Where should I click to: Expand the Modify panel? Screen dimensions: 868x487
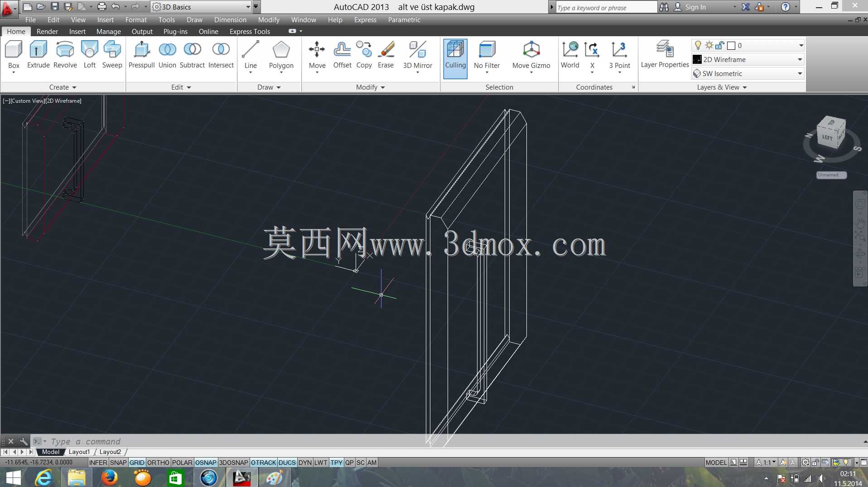point(371,87)
